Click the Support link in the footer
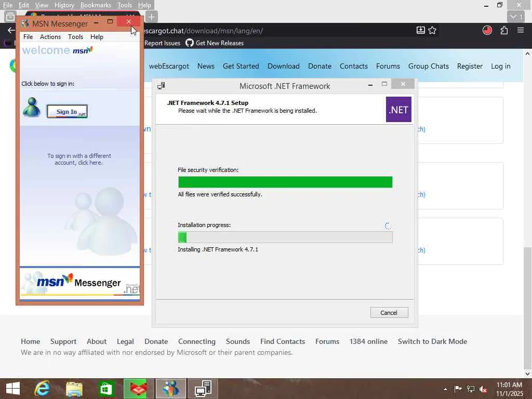 [63, 341]
